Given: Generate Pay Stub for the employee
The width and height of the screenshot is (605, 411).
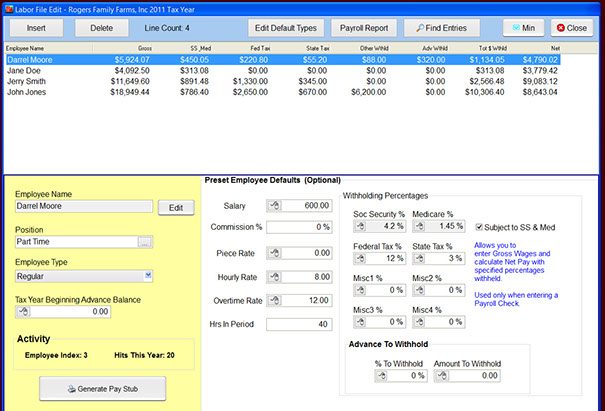Looking at the screenshot, I should tap(103, 388).
